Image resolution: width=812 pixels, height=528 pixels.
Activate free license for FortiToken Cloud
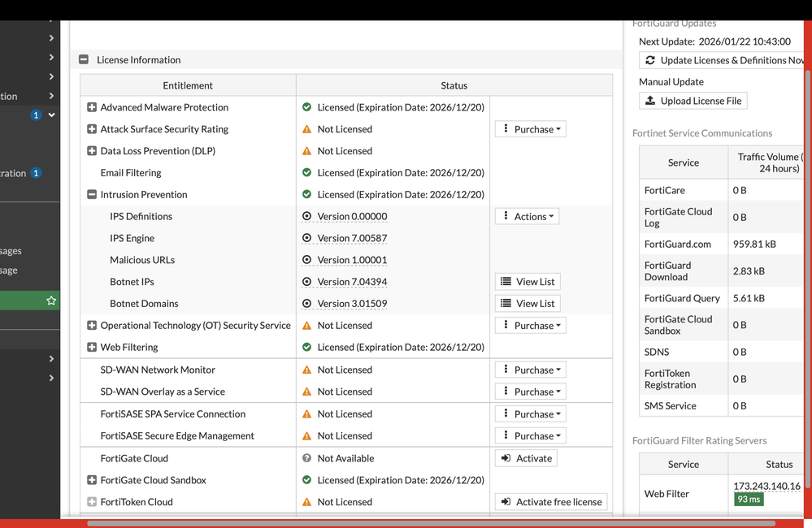[551, 502]
